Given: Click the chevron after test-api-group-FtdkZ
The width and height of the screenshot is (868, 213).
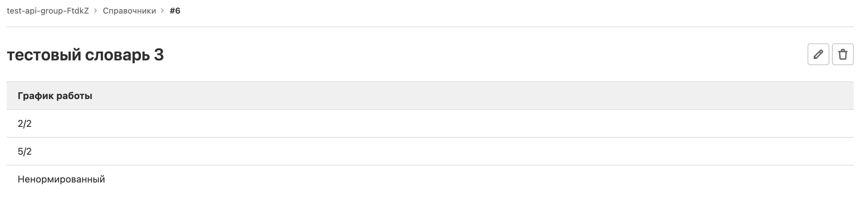Looking at the screenshot, I should (x=96, y=11).
